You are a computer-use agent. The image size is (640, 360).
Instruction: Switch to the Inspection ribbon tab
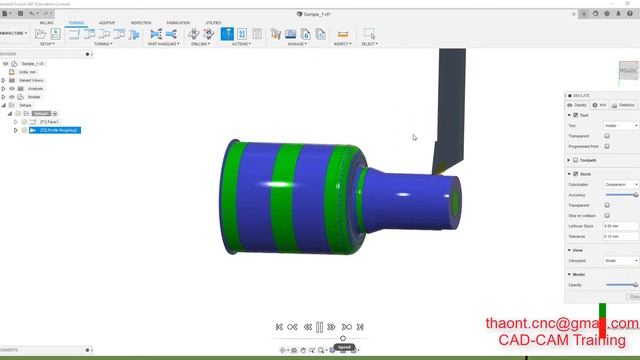[x=141, y=23]
